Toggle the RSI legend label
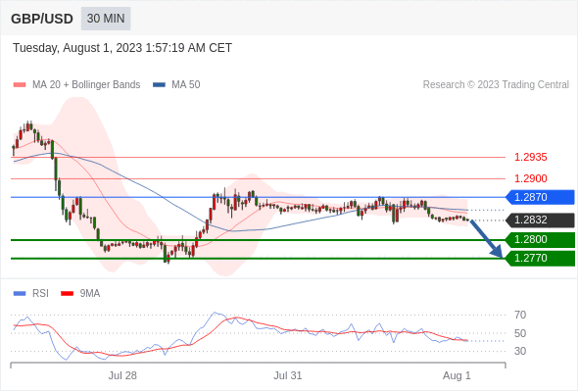The width and height of the screenshot is (578, 392). click(40, 293)
